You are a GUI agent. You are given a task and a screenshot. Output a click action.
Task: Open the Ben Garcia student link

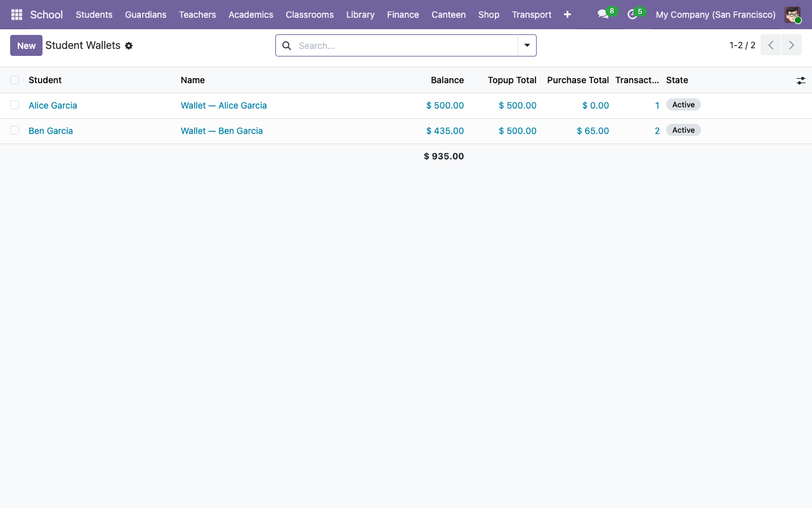click(x=51, y=131)
